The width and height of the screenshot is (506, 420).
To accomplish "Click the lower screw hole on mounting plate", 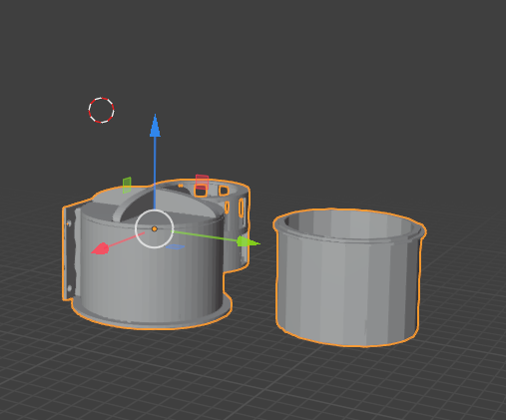I will click(70, 287).
